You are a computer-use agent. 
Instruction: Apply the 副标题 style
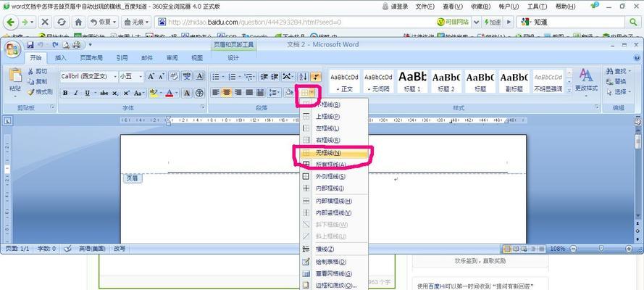pyautogui.click(x=514, y=81)
